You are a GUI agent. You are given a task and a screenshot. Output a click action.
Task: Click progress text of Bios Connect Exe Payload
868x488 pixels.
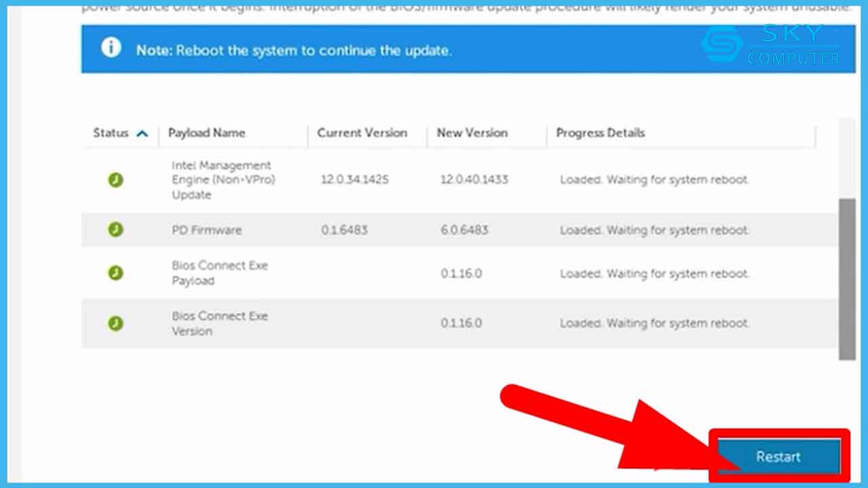655,274
